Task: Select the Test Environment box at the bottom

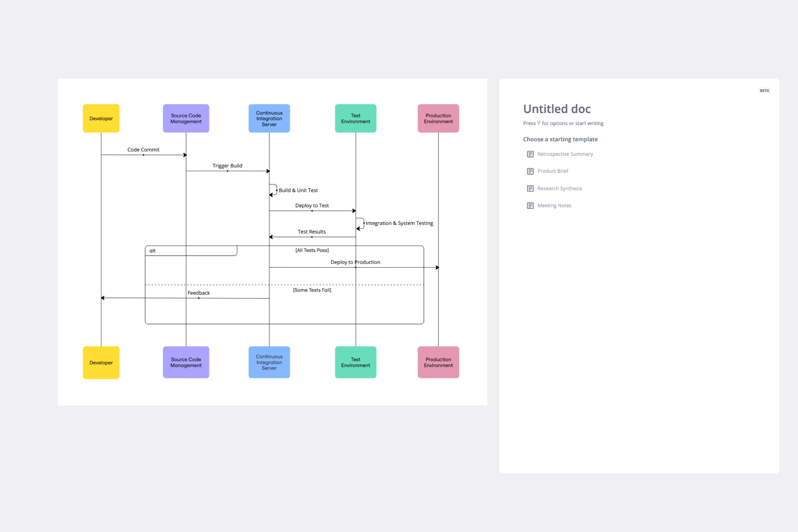Action: [355, 362]
